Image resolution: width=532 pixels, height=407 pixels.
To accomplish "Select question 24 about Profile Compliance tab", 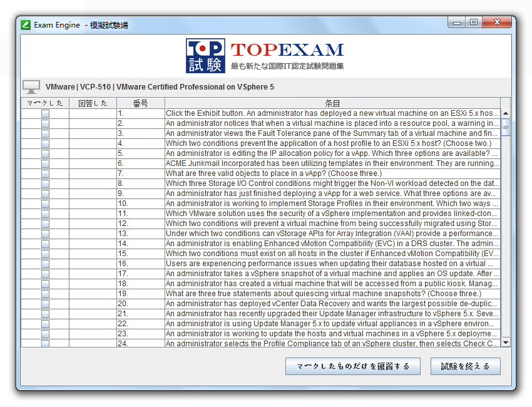I will [x=332, y=343].
